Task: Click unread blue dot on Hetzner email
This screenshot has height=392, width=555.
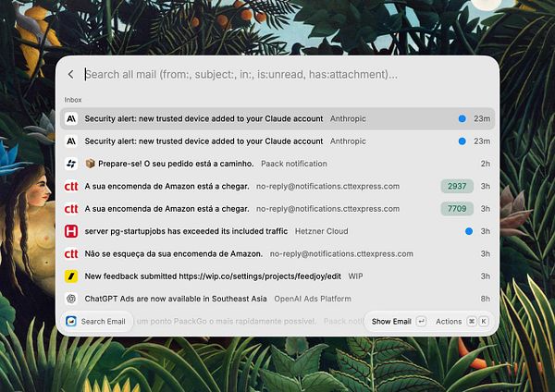Action: (x=469, y=231)
